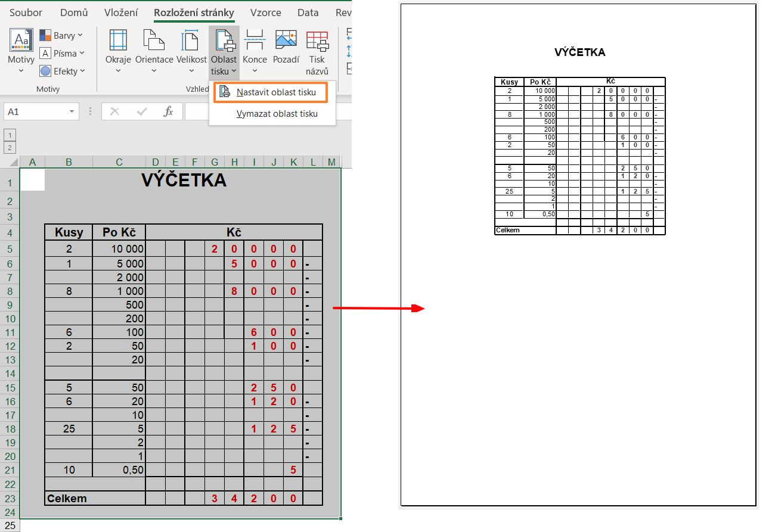Click the Kč merged header in worksheet
This screenshot has width=772, height=532.
(234, 232)
